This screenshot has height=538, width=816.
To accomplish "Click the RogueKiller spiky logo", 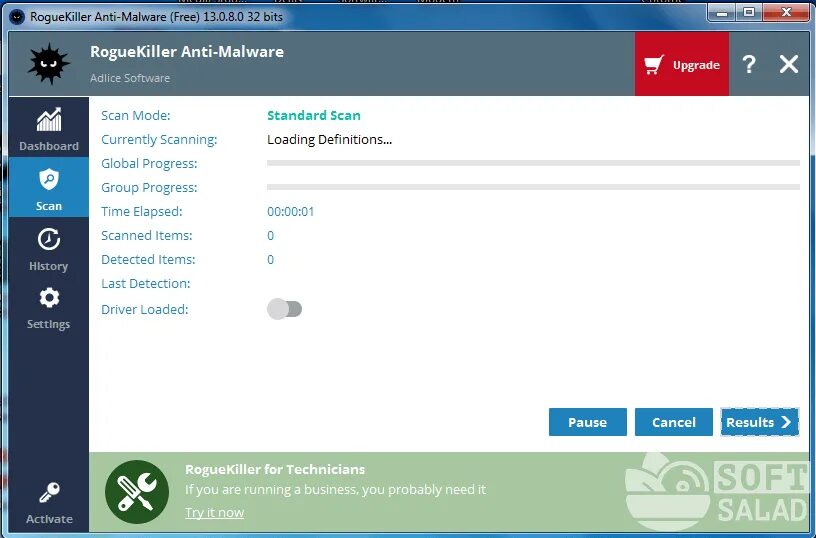I will [48, 64].
